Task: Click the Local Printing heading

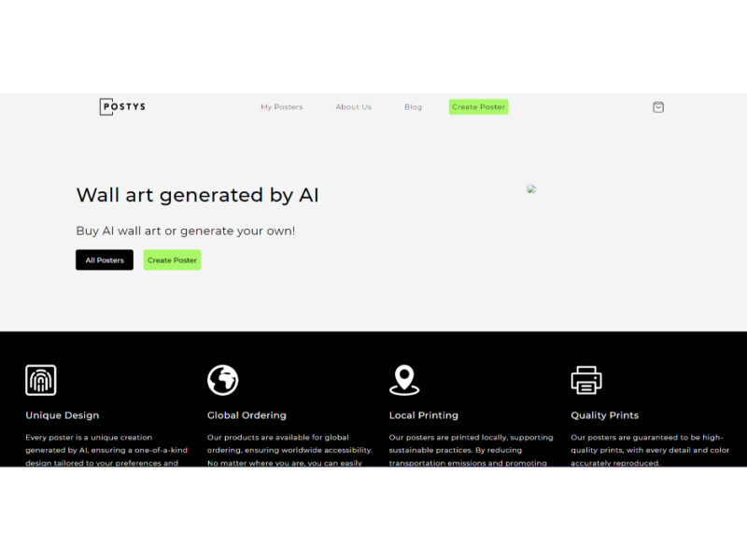Action: click(423, 415)
